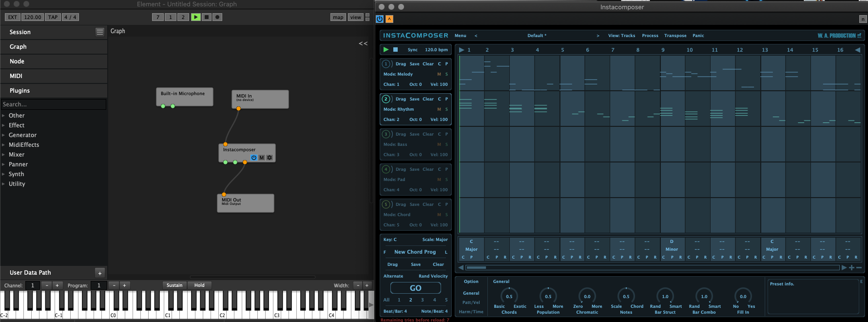Click the Alternate button

click(393, 276)
